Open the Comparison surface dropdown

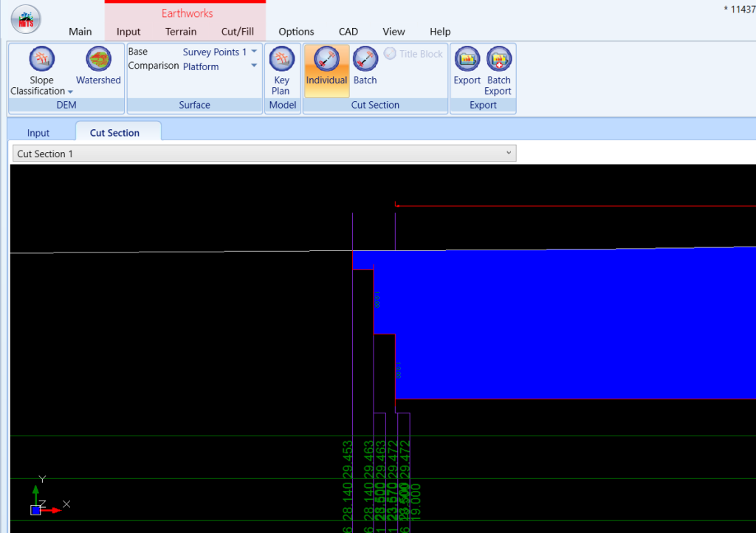[x=254, y=66]
